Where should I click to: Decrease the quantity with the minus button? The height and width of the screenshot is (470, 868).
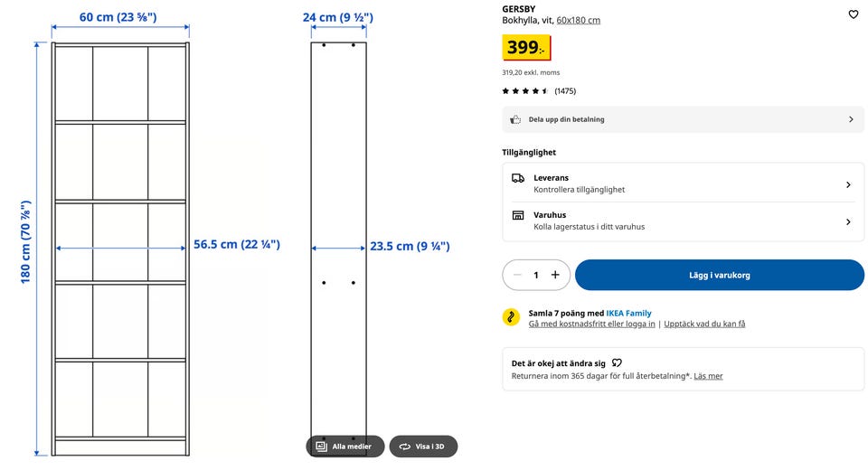(x=517, y=275)
